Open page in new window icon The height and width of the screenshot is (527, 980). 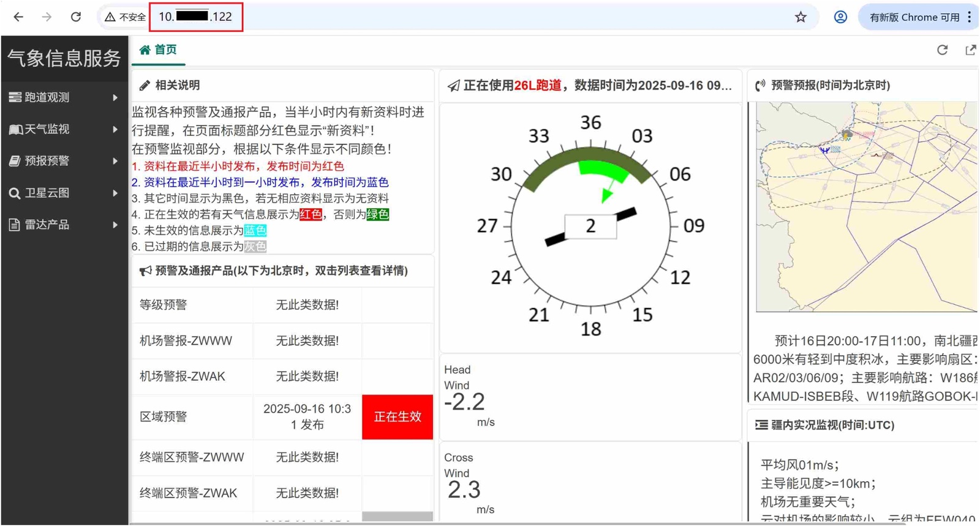click(970, 50)
